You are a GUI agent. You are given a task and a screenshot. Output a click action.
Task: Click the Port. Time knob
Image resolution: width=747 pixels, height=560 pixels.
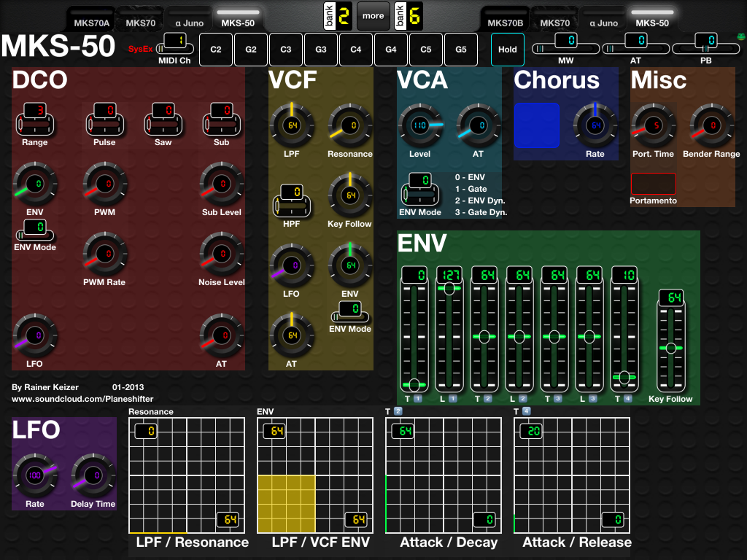pyautogui.click(x=654, y=125)
